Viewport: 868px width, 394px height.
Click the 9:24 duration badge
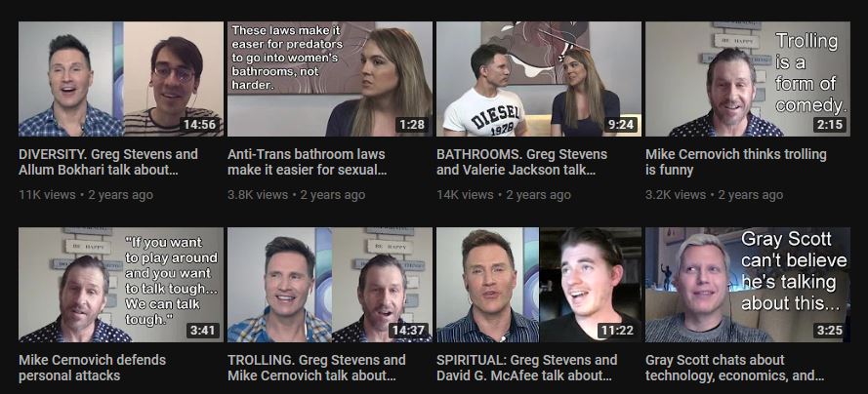[x=621, y=125]
